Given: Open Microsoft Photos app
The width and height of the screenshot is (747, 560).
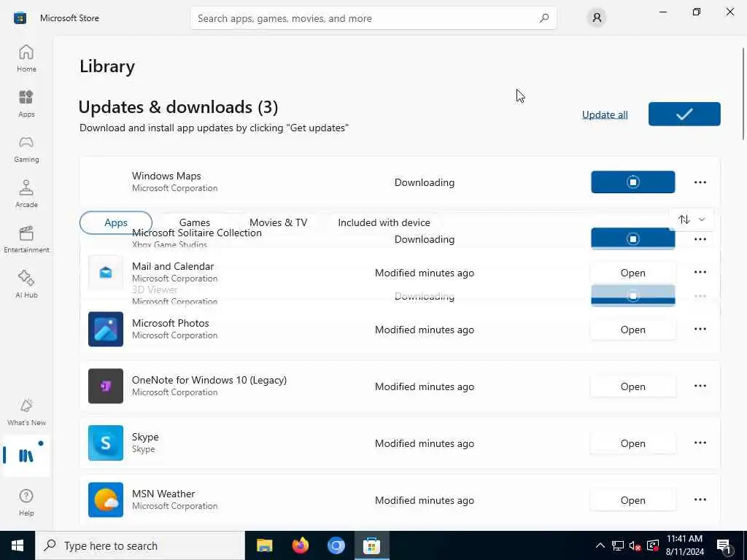Looking at the screenshot, I should (632, 330).
